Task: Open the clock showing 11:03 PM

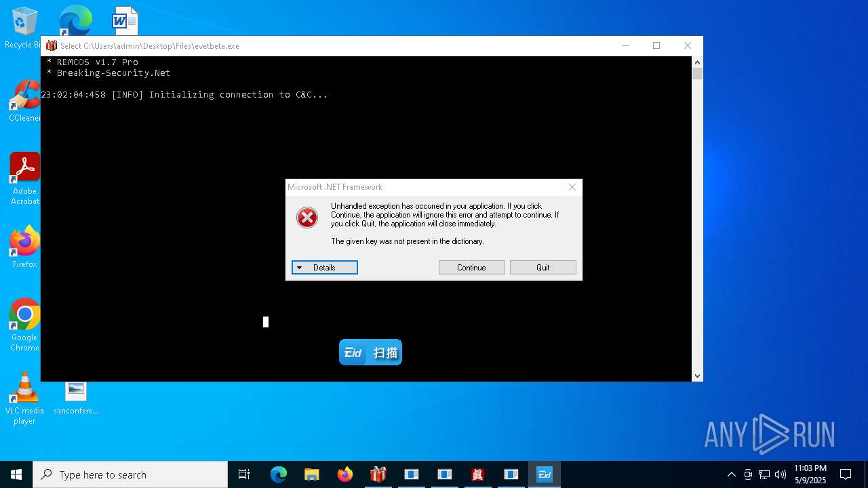Action: tap(810, 474)
